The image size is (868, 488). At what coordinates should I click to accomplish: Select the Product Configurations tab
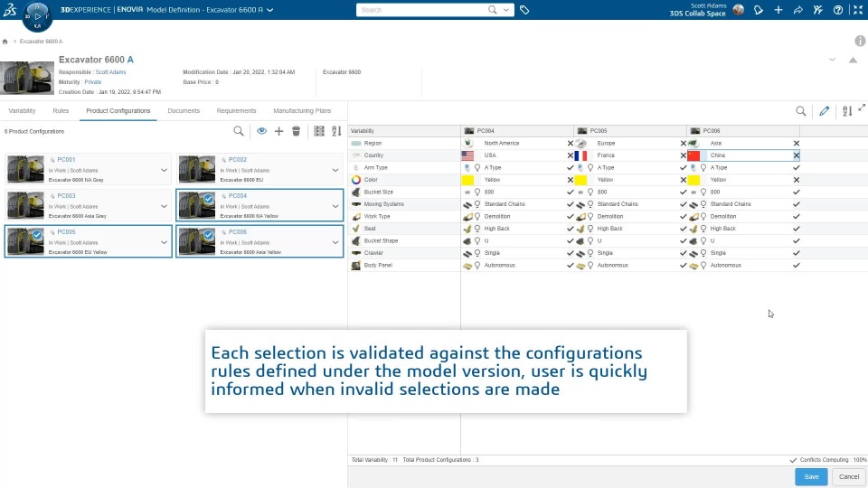pyautogui.click(x=118, y=110)
